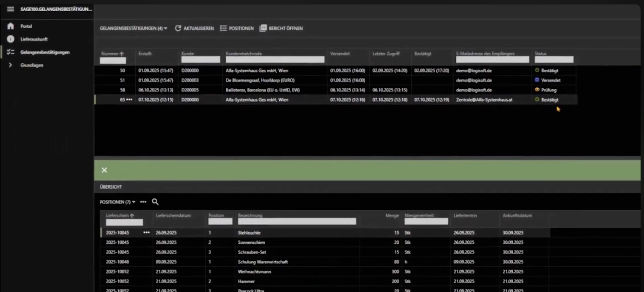This screenshot has width=644, height=292.
Task: Click the Liefertermin column header
Action: 465,215
